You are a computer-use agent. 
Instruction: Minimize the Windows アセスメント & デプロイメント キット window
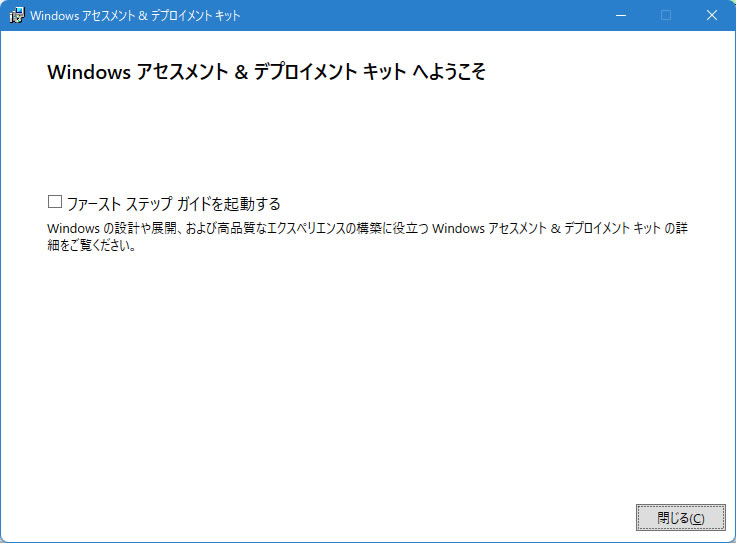coord(621,16)
